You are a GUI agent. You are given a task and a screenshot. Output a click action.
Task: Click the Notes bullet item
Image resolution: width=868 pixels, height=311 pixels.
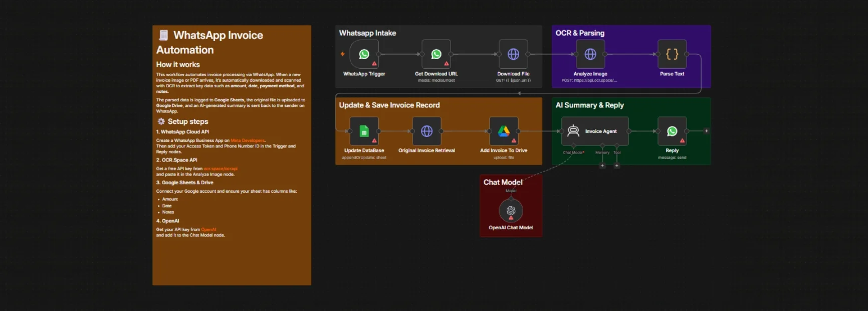168,212
